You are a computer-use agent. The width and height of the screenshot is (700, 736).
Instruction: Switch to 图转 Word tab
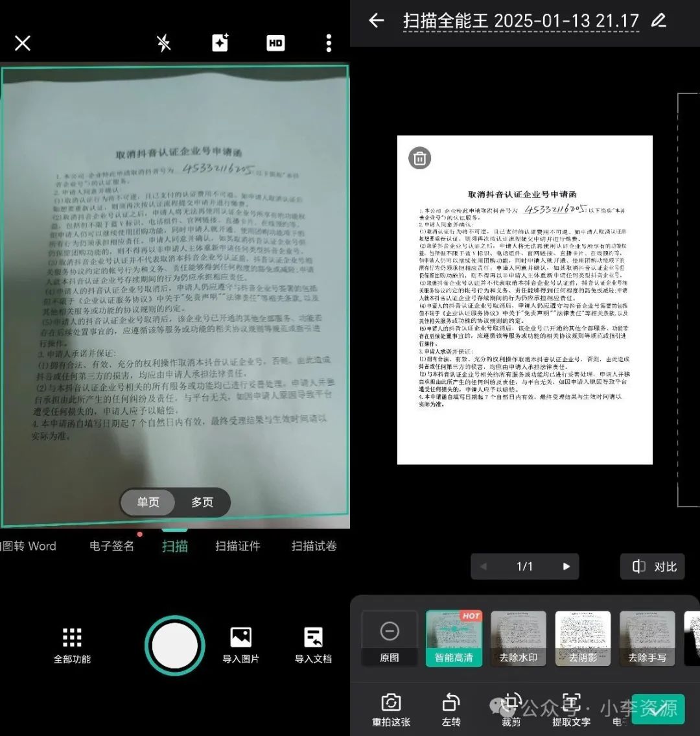pyautogui.click(x=28, y=546)
